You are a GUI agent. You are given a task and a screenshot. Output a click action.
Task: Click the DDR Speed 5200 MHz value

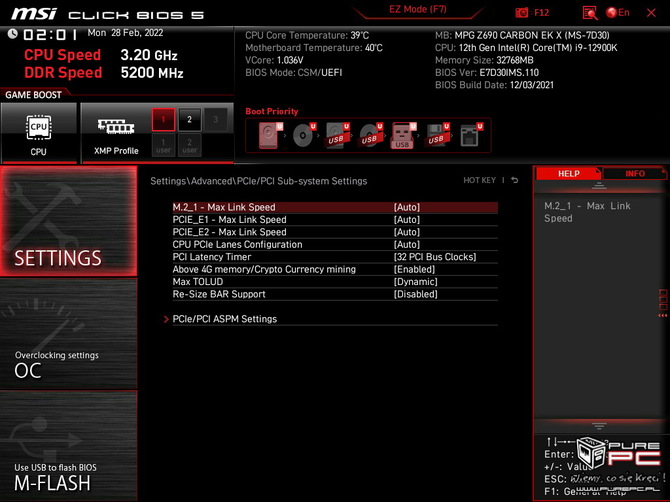click(x=152, y=73)
